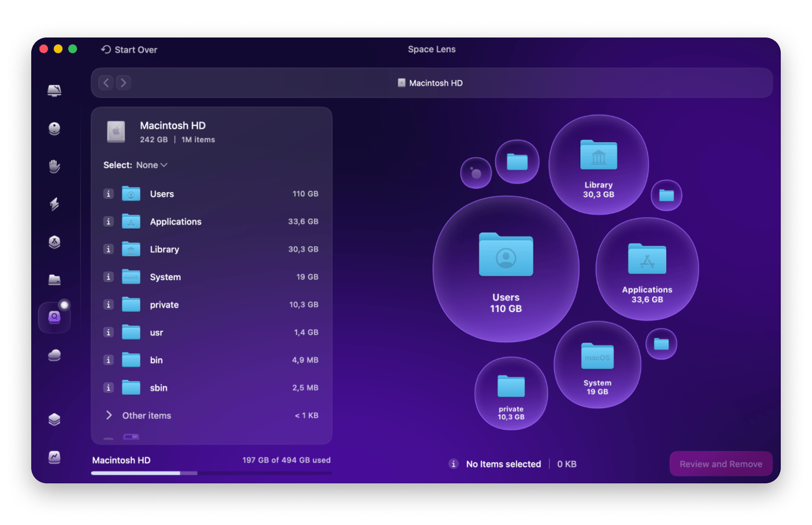Image resolution: width=812 pixels, height=525 pixels.
Task: Go back with the left arrow
Action: tap(106, 83)
